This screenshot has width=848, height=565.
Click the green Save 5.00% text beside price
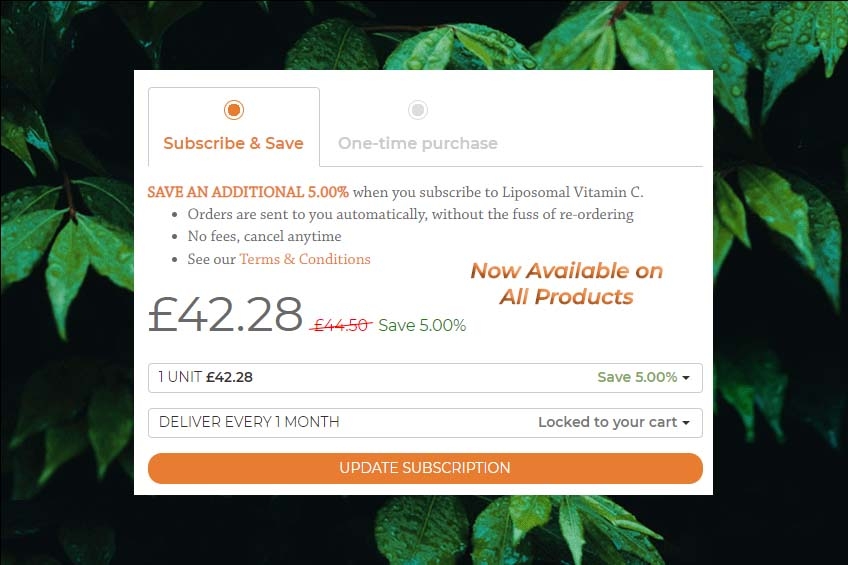(x=422, y=325)
